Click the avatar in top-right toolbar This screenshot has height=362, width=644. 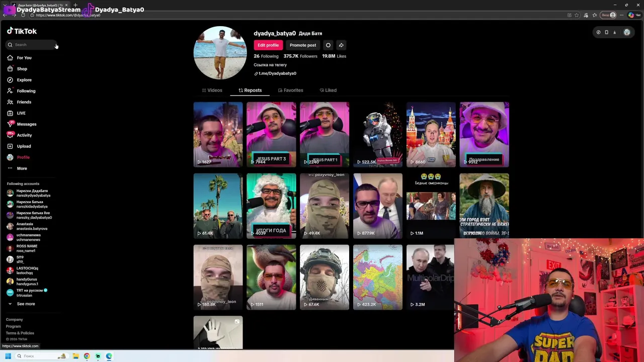(627, 32)
